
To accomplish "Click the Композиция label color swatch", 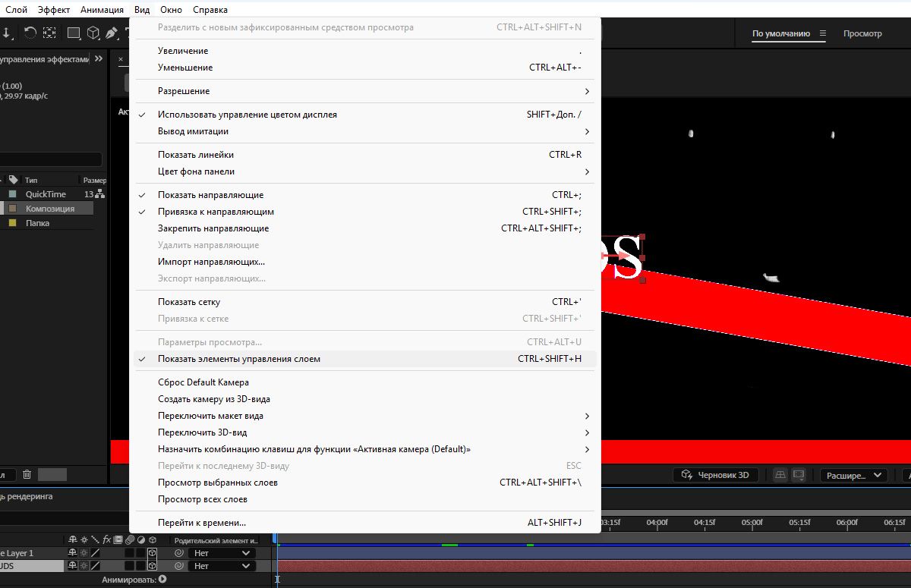I will (12, 209).
